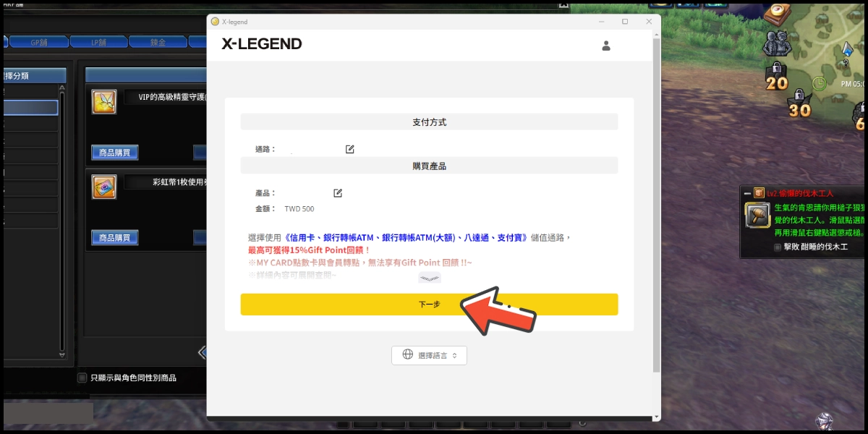This screenshot has height=434, width=868.
Task: Click the shop previous page arrow
Action: coord(202,352)
